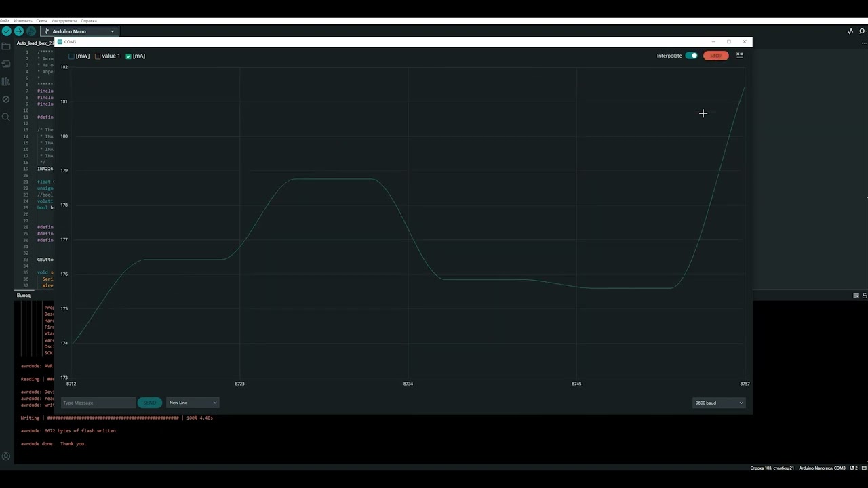The height and width of the screenshot is (488, 868).
Task: Open the Debug sidebar icon
Action: point(6,99)
